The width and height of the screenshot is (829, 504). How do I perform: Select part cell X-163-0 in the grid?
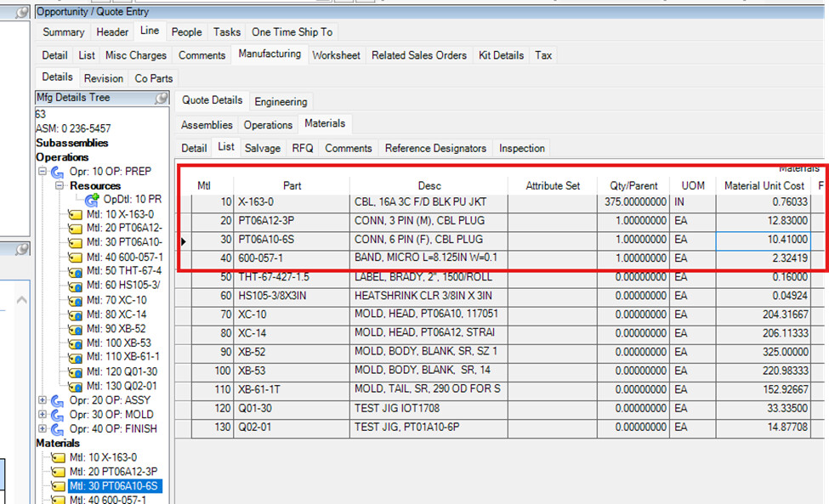coord(292,202)
